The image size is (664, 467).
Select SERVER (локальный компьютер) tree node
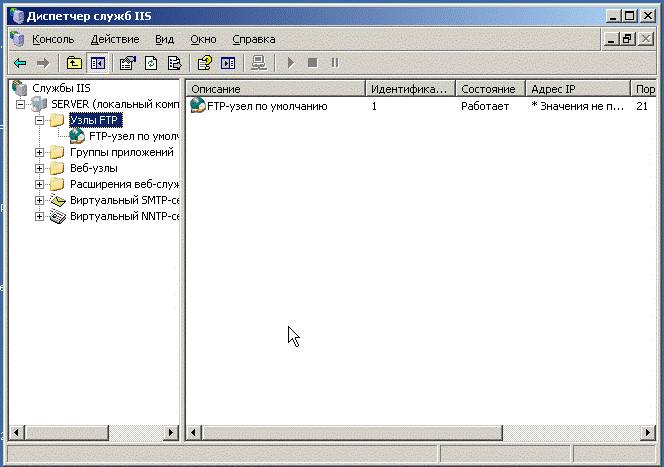(x=115, y=104)
